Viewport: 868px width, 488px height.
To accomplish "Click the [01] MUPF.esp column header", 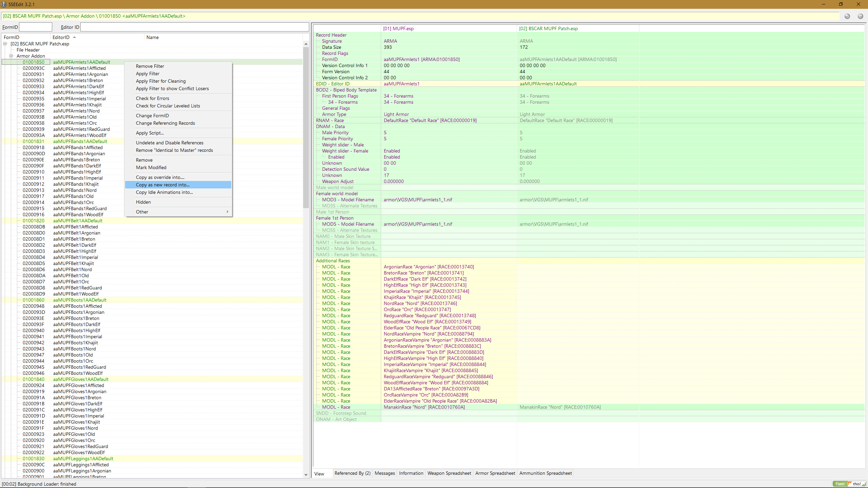I will (449, 28).
